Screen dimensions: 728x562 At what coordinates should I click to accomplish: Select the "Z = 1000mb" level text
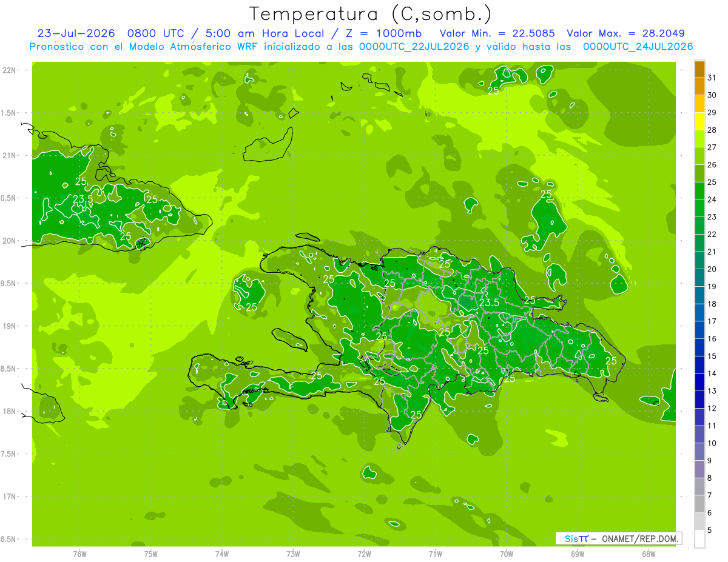(x=383, y=33)
